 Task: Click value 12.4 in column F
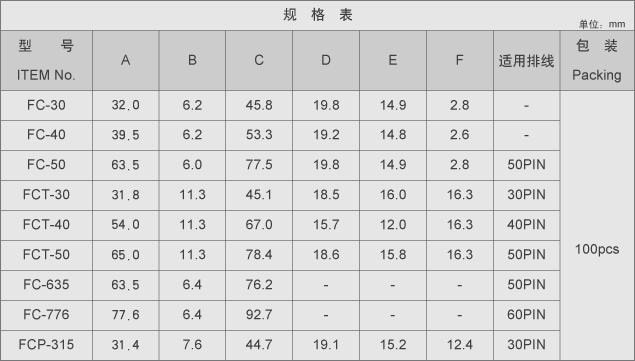coord(460,345)
